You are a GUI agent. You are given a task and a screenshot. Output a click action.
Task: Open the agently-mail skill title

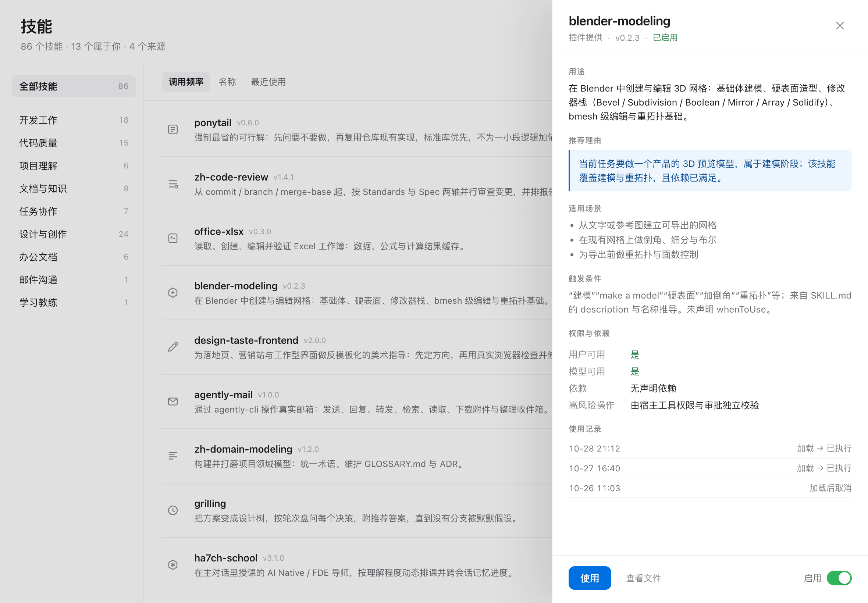pyautogui.click(x=223, y=395)
